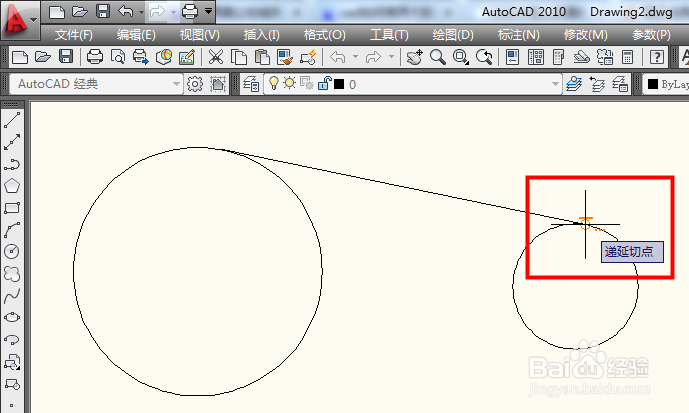689x413 pixels.
Task: Select the Circle draw tool
Action: (x=12, y=251)
